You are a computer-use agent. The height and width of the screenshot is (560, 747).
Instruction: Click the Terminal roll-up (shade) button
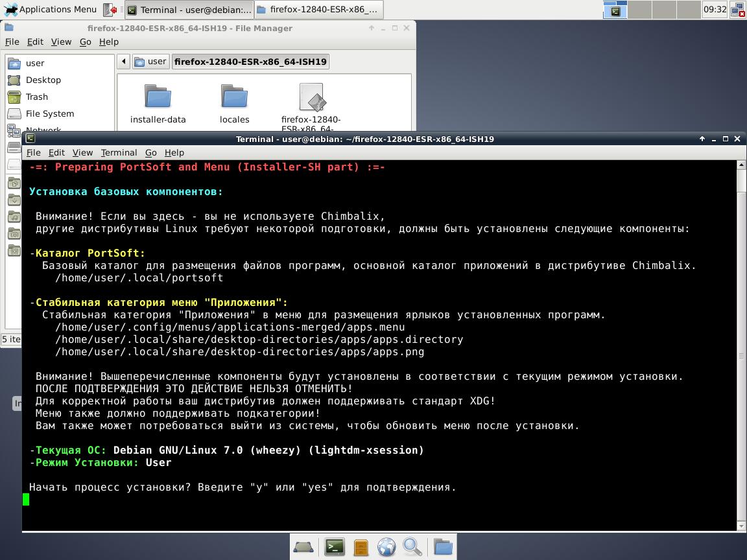point(702,139)
